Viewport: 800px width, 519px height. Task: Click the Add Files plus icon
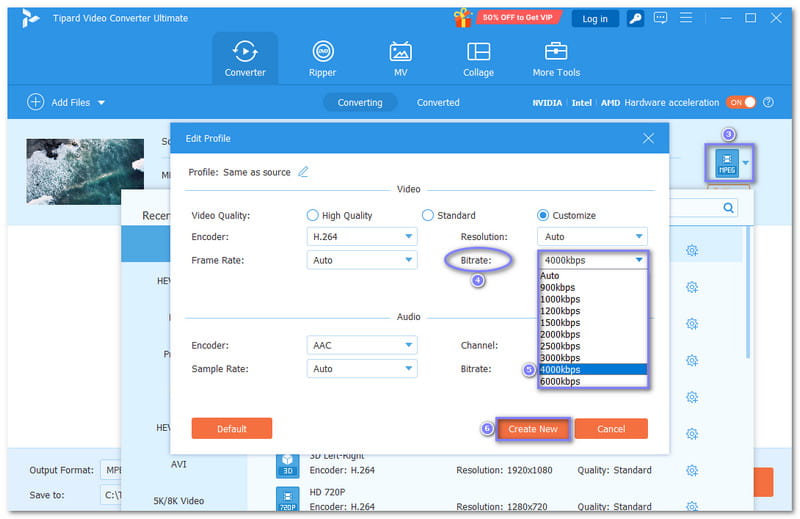(x=35, y=102)
